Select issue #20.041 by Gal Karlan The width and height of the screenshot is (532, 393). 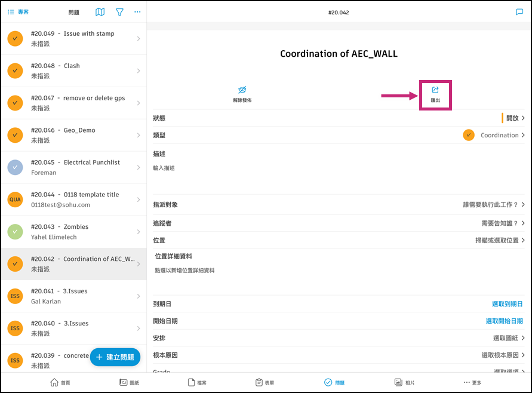click(74, 296)
